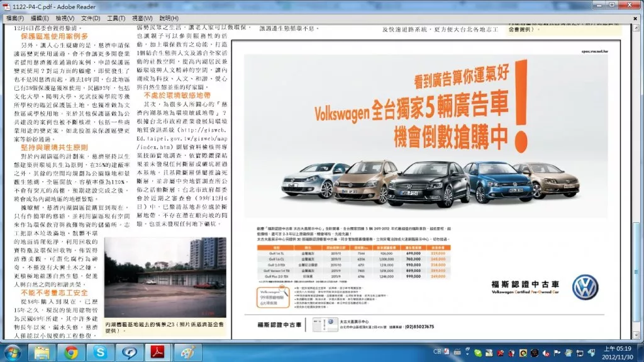Open the 檢視(V) view menu
Viewport: 644px width, 362px height.
[65, 18]
